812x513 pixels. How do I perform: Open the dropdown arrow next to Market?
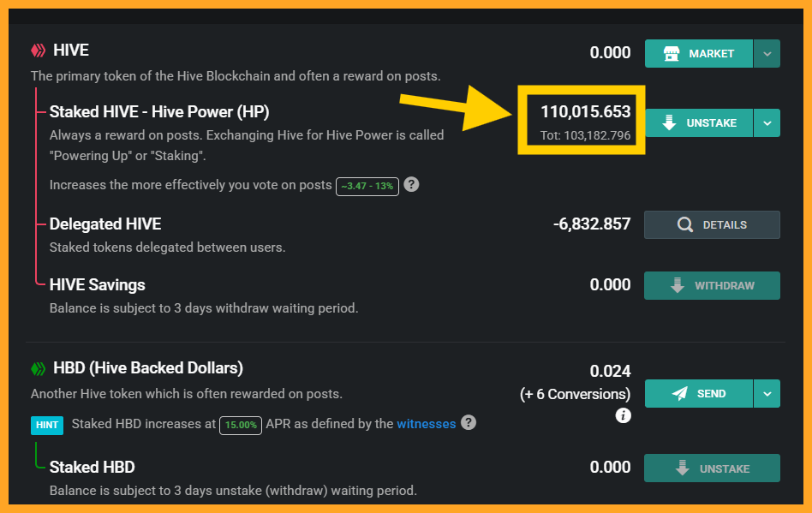click(767, 53)
